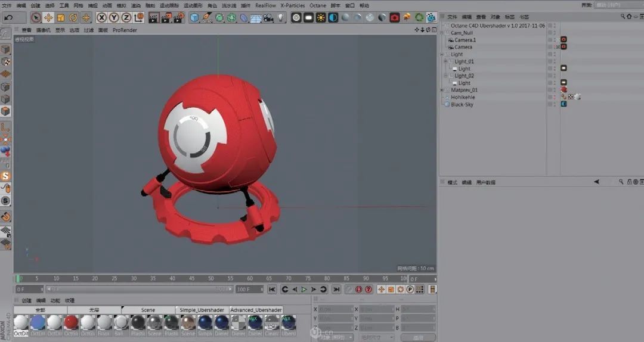Select the Move tool in top toolbar
644x342 pixels.
[x=48, y=18]
